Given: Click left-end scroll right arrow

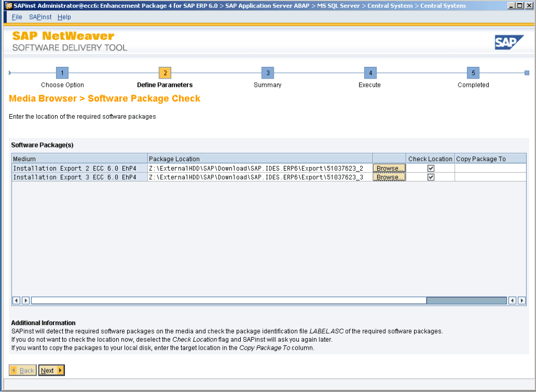Looking at the screenshot, I should [26, 301].
